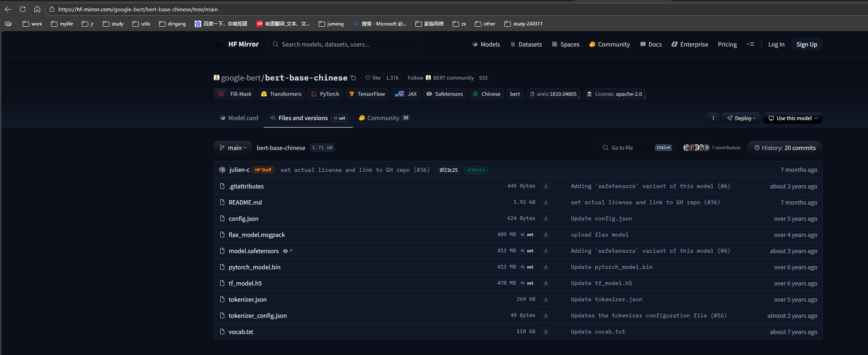Click download icon for pytorch_model.bin
This screenshot has height=355, width=868.
[x=546, y=267]
